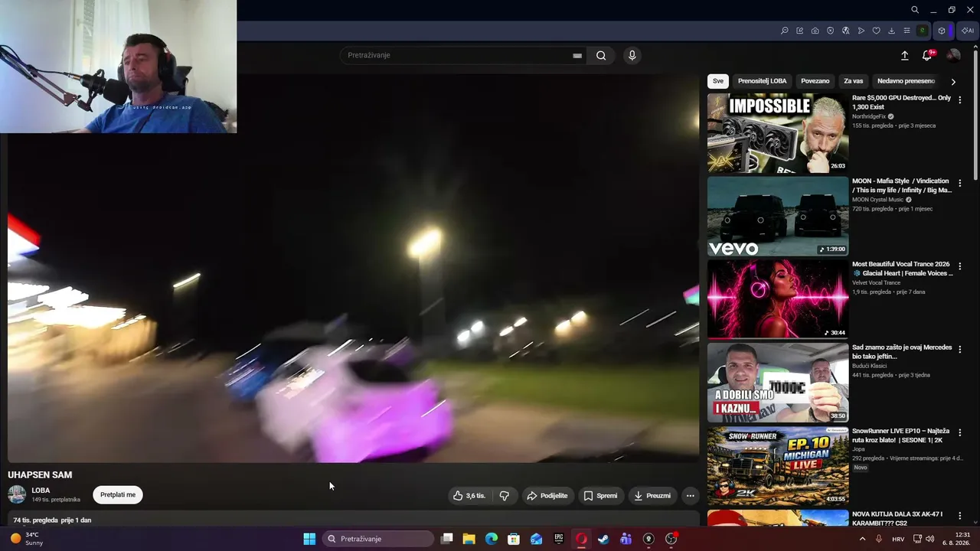The width and height of the screenshot is (980, 551).
Task: Open the LOBA channel avatar
Action: pyautogui.click(x=17, y=494)
